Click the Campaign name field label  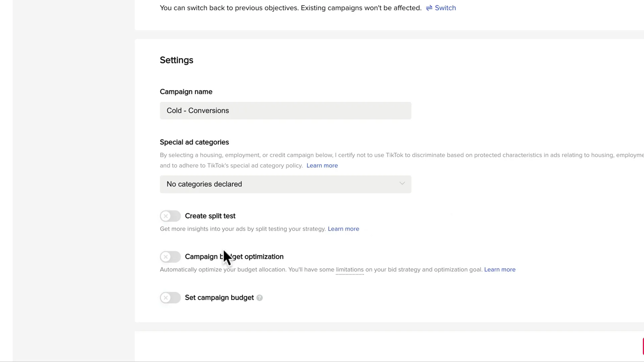coord(186,92)
